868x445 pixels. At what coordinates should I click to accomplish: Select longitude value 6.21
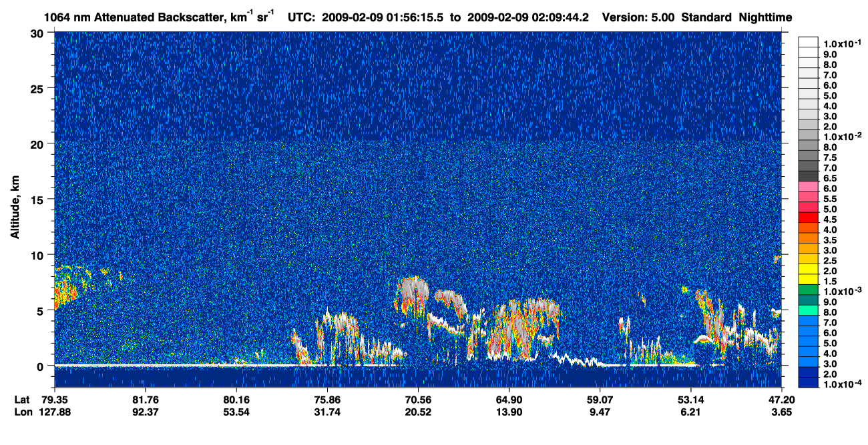click(690, 412)
